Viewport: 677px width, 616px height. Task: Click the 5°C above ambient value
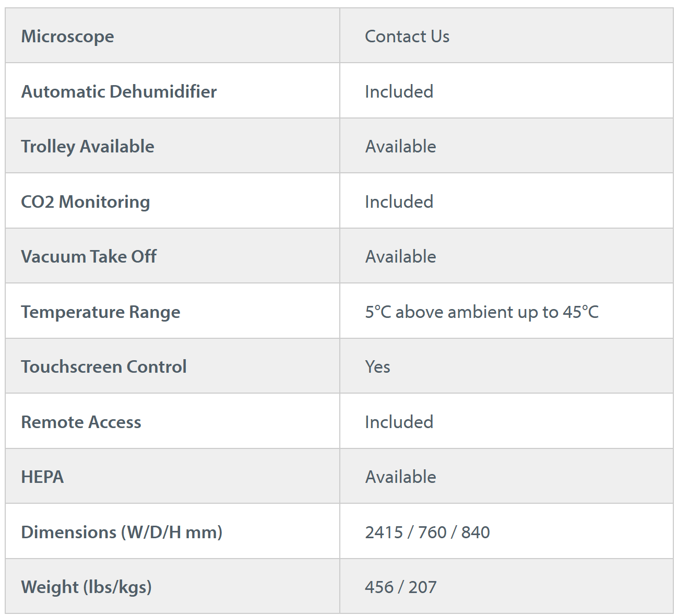pyautogui.click(x=481, y=312)
